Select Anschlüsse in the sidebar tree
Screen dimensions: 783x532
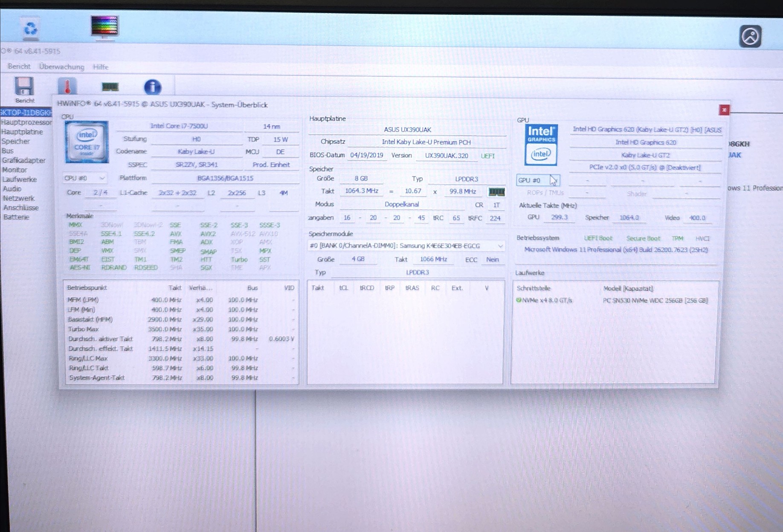coord(21,208)
